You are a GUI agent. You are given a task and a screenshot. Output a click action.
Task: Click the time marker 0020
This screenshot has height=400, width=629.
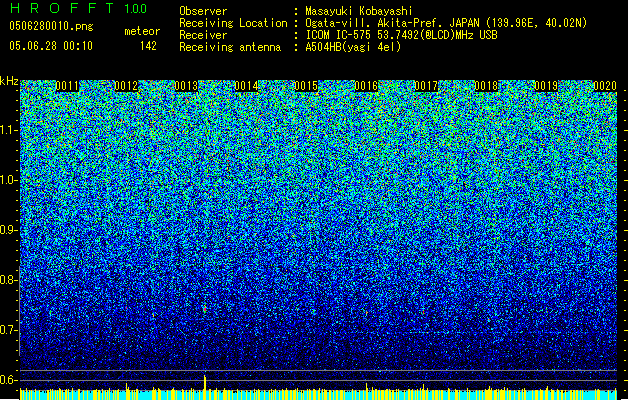[605, 86]
